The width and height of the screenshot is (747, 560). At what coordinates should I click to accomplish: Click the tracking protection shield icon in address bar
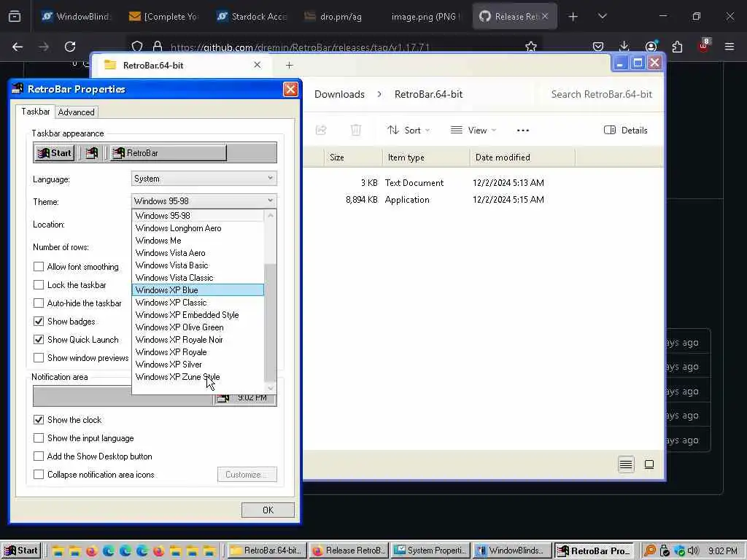[137, 47]
